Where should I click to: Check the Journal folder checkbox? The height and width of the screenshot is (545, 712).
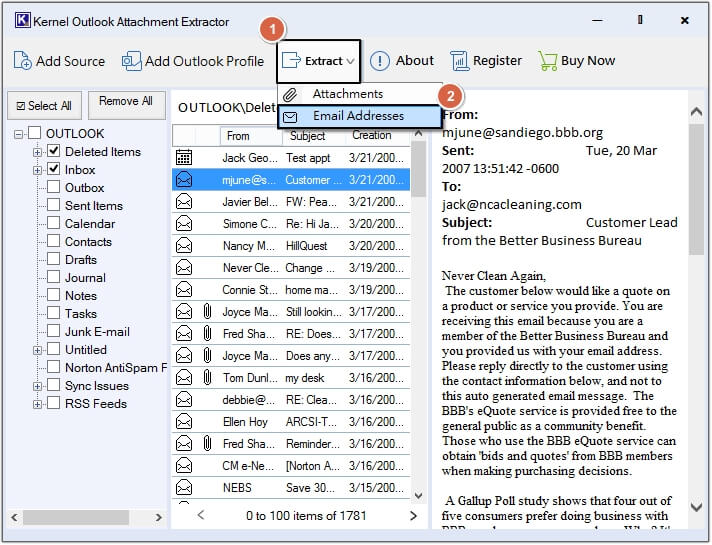click(54, 277)
